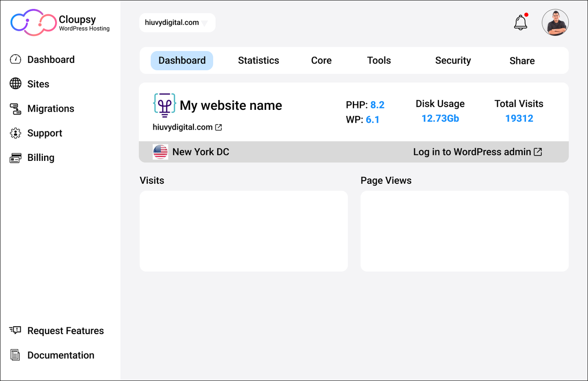Viewport: 588px width, 381px height.
Task: Click the Disk Usage 12.73Gb value
Action: coord(440,118)
